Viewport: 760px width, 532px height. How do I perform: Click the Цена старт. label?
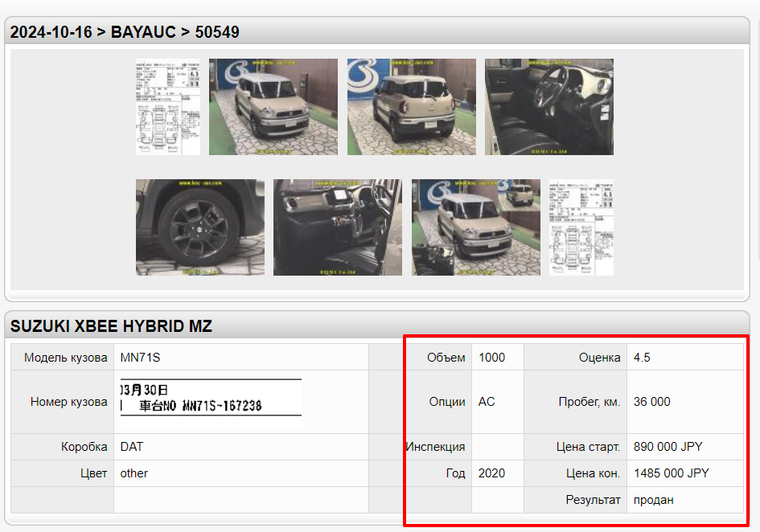click(x=588, y=447)
